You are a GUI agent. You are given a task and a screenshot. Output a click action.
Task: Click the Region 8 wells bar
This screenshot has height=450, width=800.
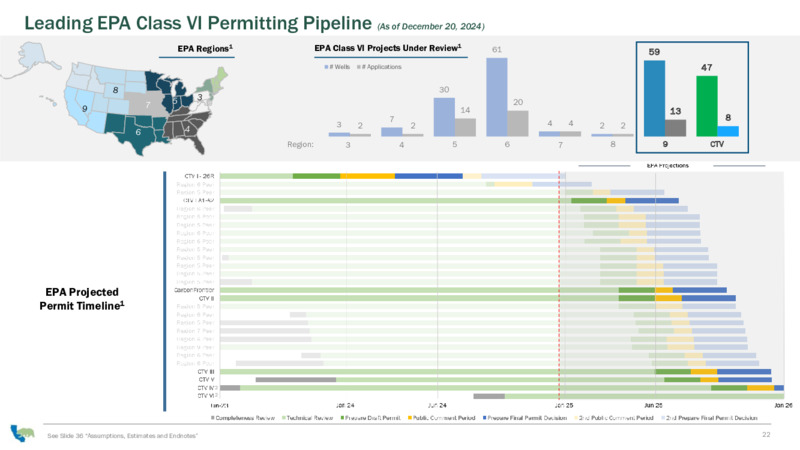click(602, 135)
